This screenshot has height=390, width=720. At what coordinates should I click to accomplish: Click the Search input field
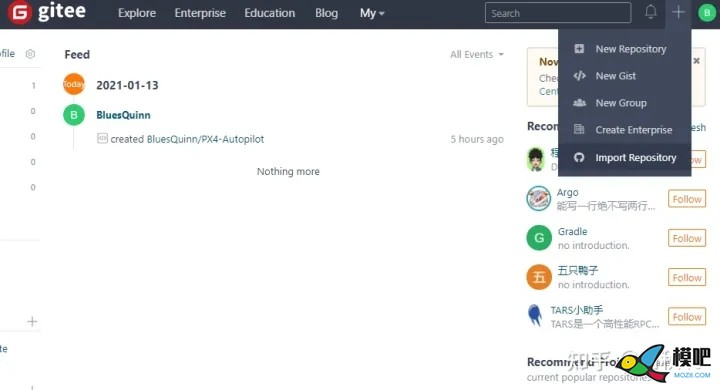(x=558, y=13)
